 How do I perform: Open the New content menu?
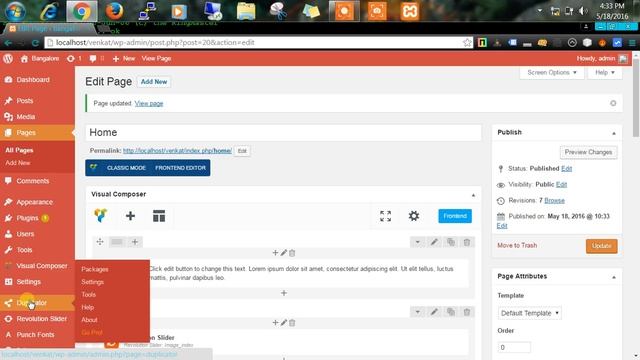pyautogui.click(x=124, y=59)
